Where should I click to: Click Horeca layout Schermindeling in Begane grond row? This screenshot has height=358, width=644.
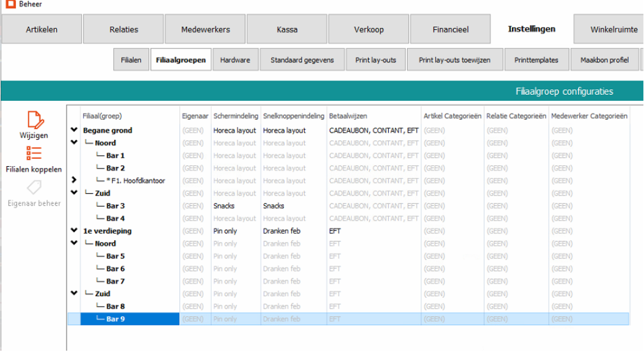[x=234, y=130]
